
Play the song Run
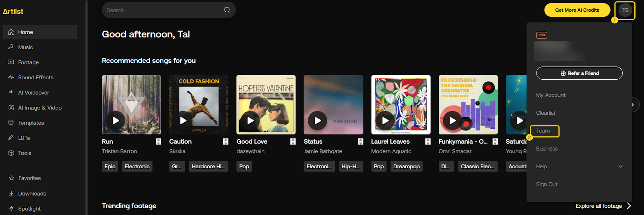tap(116, 120)
